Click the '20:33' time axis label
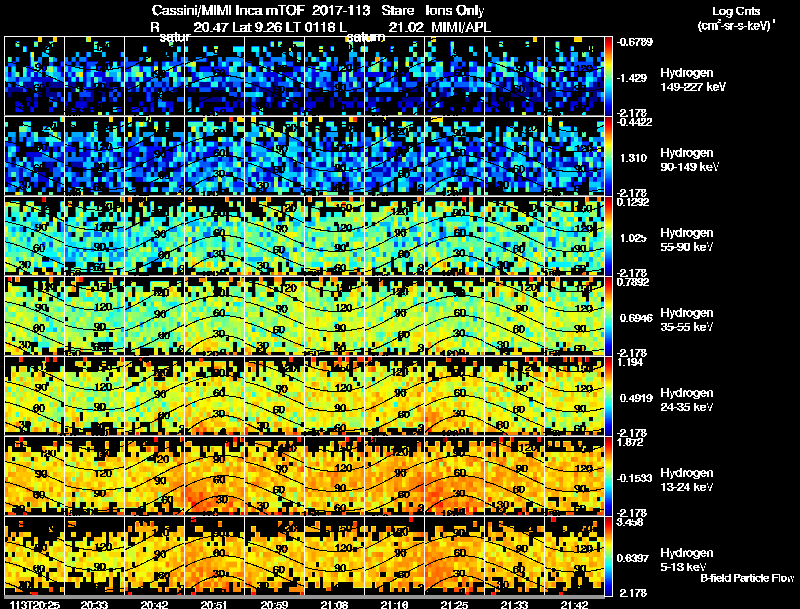The height and width of the screenshot is (609, 800). point(94,604)
